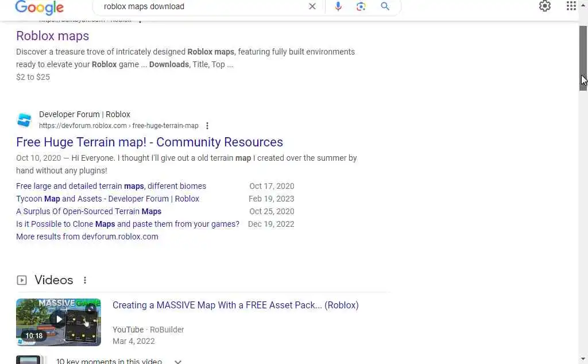Click the 10:18 video duration badge
This screenshot has width=588, height=364.
[x=34, y=335]
